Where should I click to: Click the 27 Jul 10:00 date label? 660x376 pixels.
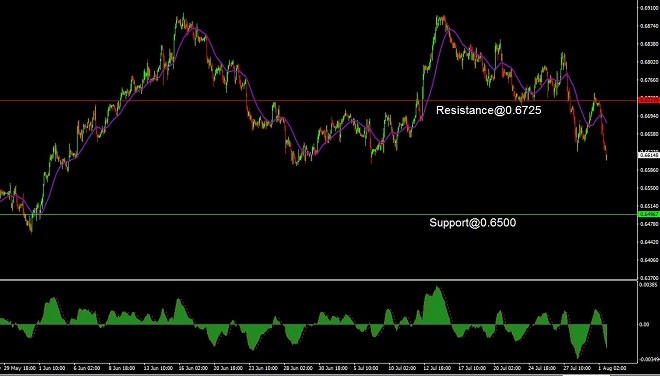coord(577,368)
